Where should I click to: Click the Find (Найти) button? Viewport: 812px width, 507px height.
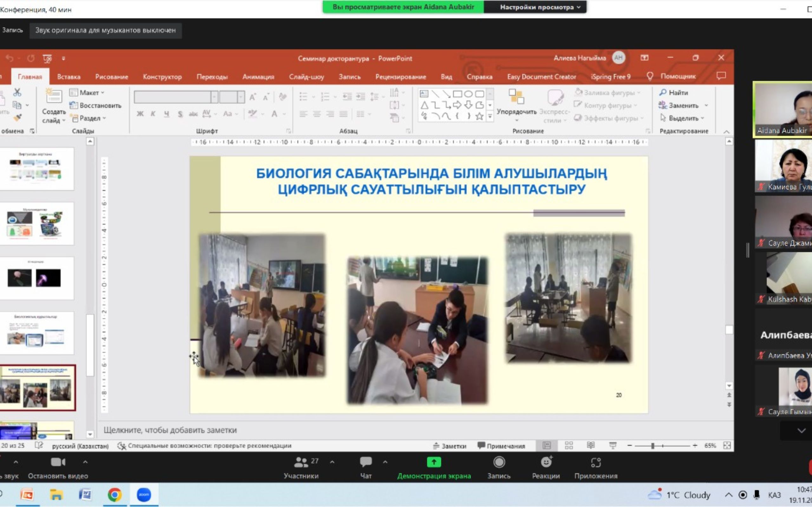(673, 93)
